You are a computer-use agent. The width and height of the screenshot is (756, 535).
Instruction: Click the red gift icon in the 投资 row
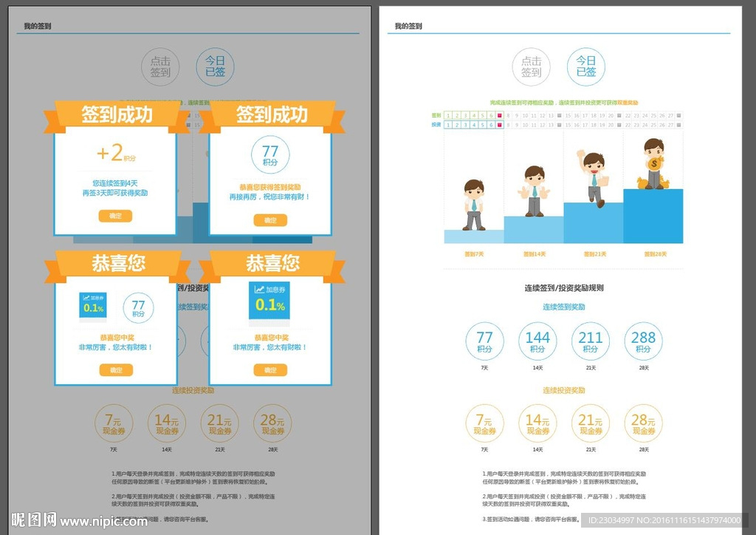click(x=500, y=125)
